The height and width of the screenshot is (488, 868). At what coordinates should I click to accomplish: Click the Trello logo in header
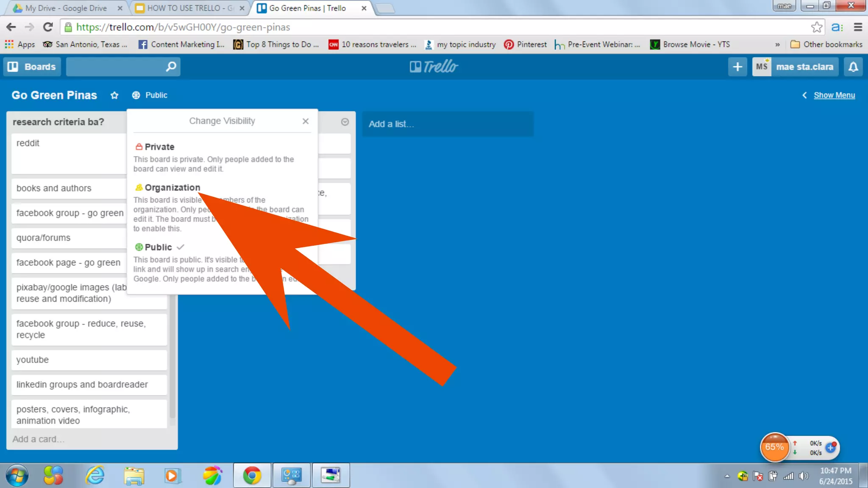(434, 67)
